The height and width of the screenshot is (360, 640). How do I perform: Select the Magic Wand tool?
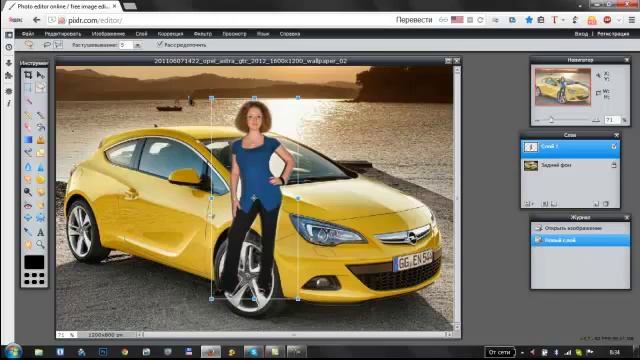(x=28, y=101)
